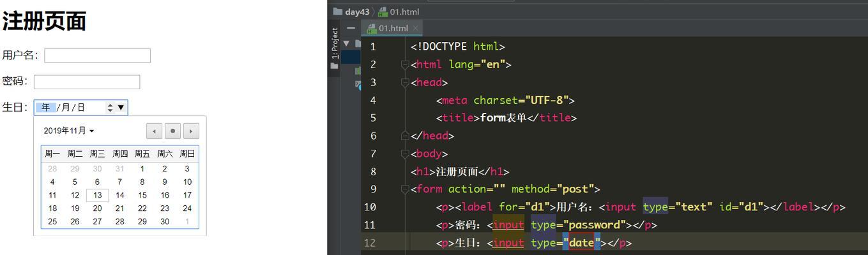Click the spinner arrows in birthday field

(x=110, y=108)
